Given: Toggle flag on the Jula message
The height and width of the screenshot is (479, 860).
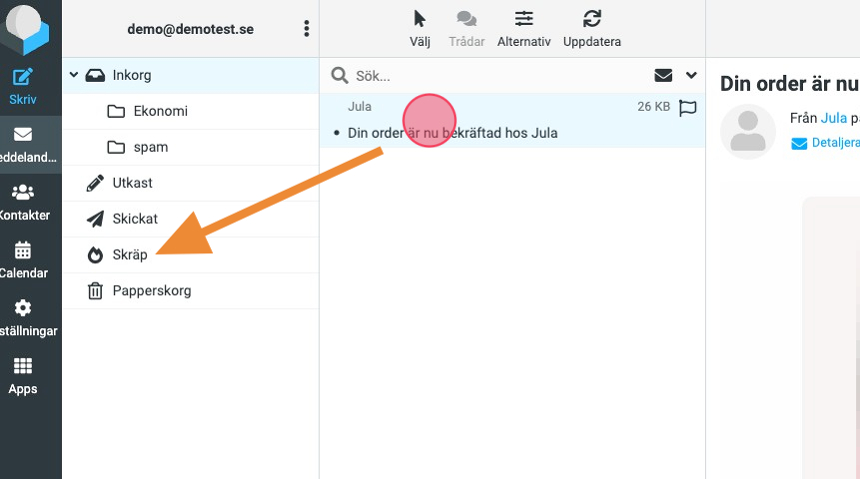Looking at the screenshot, I should (x=687, y=107).
